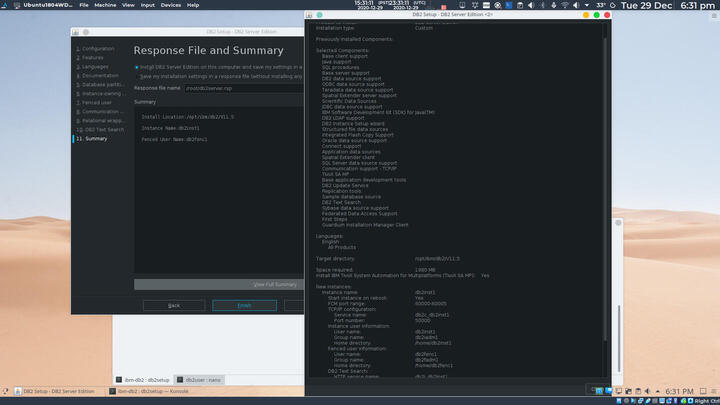
Task: Switch to the ibm-db2 : db2setup Konsole tab
Action: [x=143, y=380]
